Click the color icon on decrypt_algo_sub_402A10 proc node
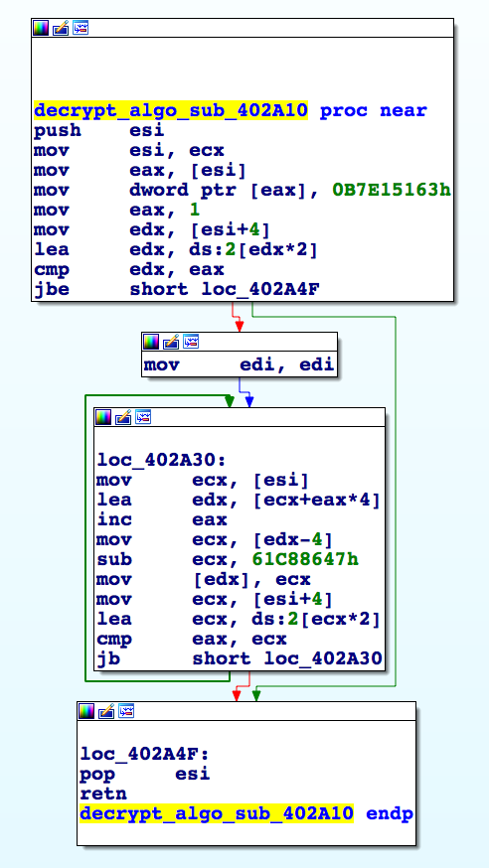This screenshot has height=868, width=489. 41,28
